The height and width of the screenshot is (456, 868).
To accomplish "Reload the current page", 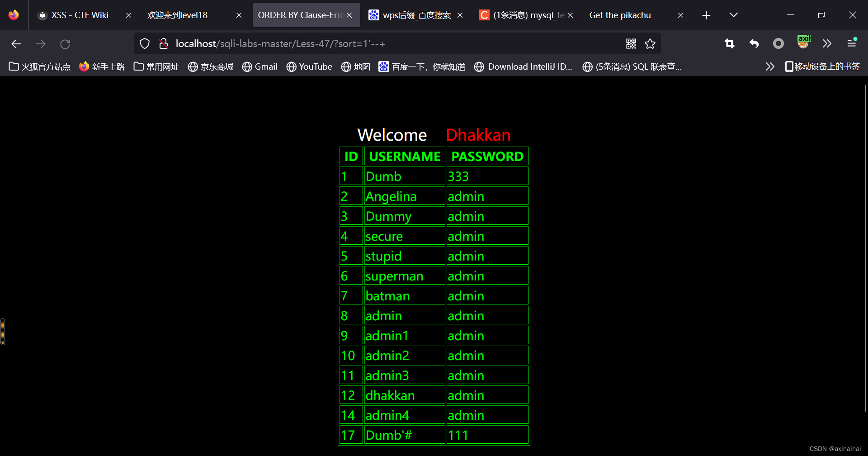I will [x=65, y=43].
